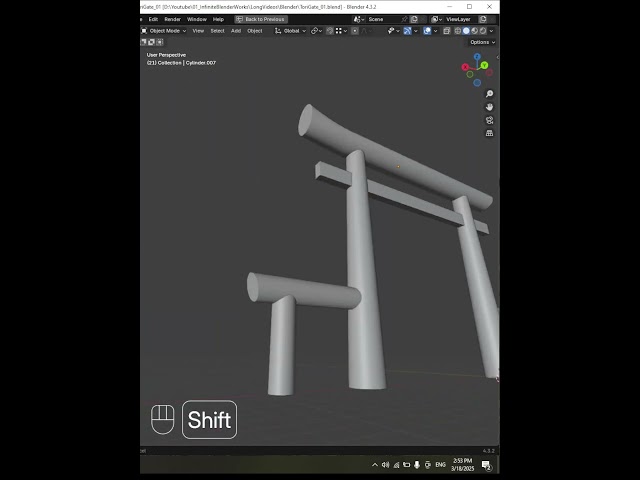The height and width of the screenshot is (480, 640).
Task: Show hidden system tray icons
Action: [375, 464]
